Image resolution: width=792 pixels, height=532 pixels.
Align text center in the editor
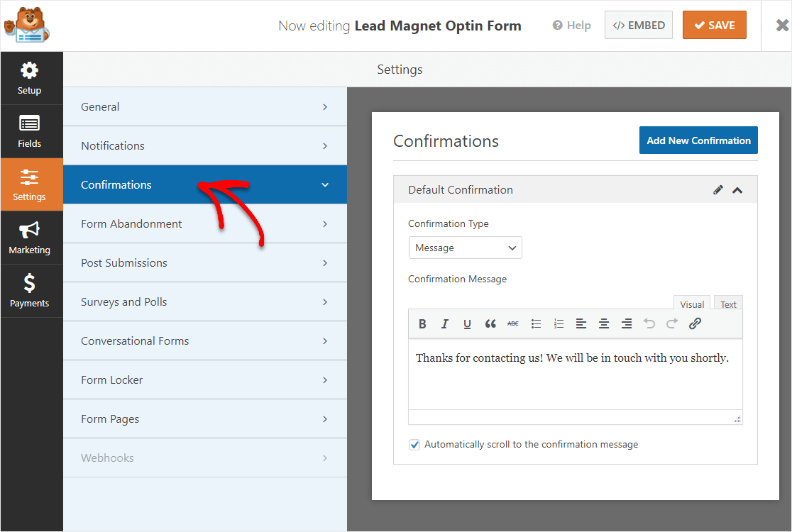(604, 324)
